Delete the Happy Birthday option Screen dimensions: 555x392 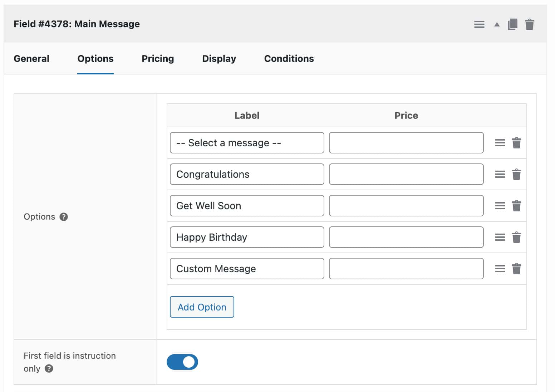coord(516,237)
